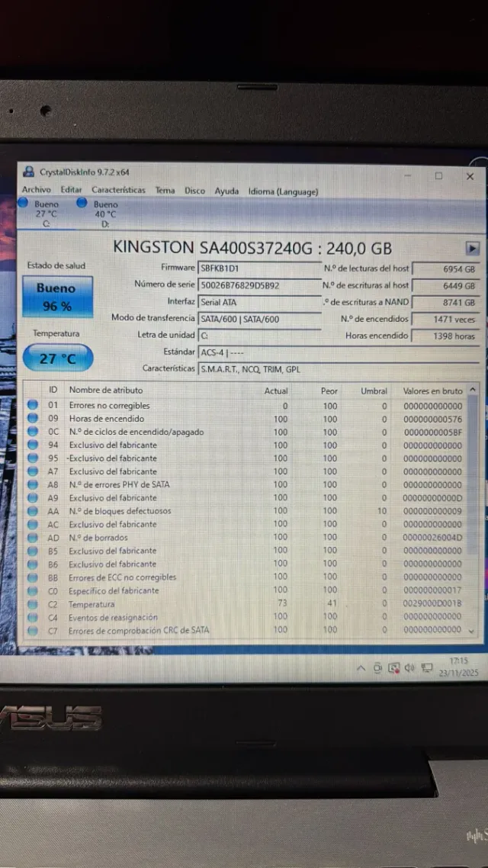Click the status icon of Eventos de reasignación row

(33, 617)
